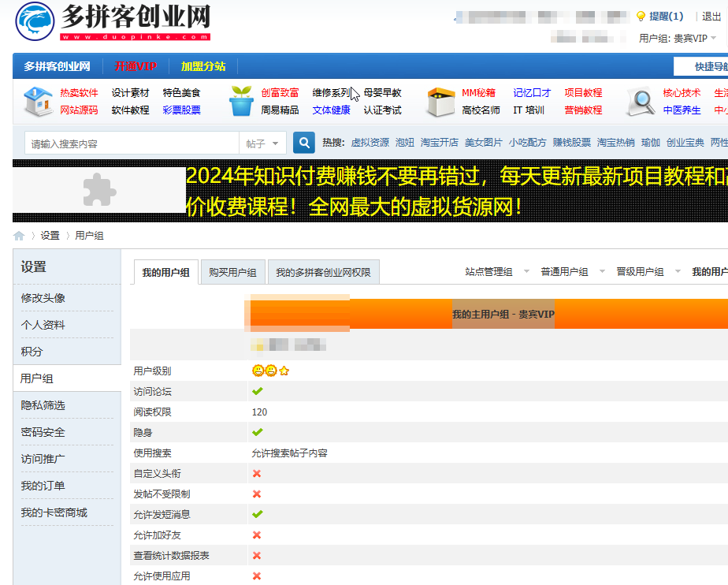Click the 创业宝典 hot search link
The height and width of the screenshot is (585, 728).
685,143
